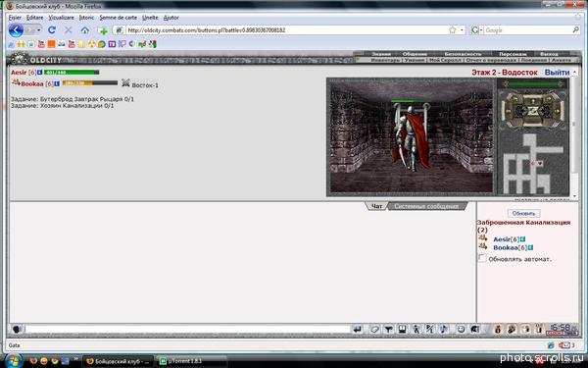Click the save diskette icon in chat bar
This screenshot has height=368, width=588.
coord(402,329)
